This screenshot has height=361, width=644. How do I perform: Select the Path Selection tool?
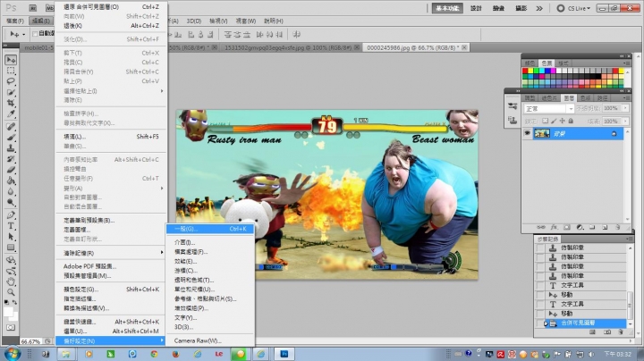11,237
